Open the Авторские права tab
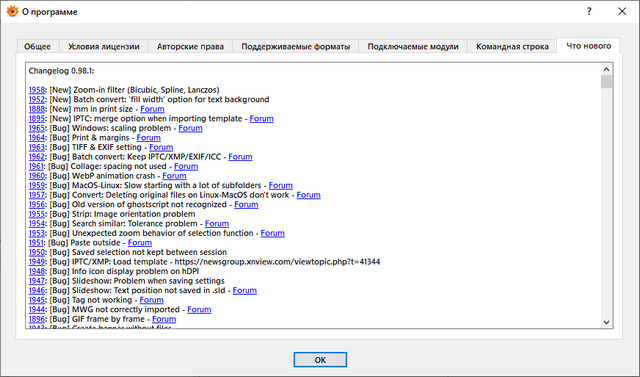 click(190, 47)
